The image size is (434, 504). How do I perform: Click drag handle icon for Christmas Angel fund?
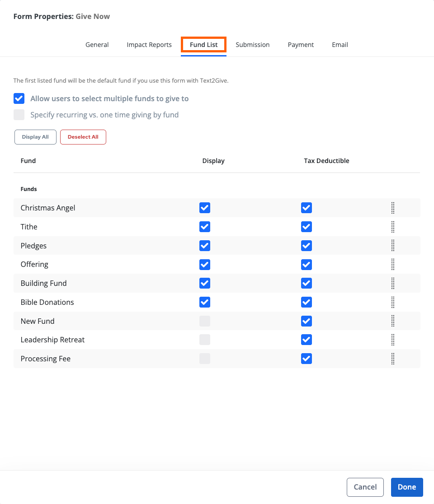point(392,208)
